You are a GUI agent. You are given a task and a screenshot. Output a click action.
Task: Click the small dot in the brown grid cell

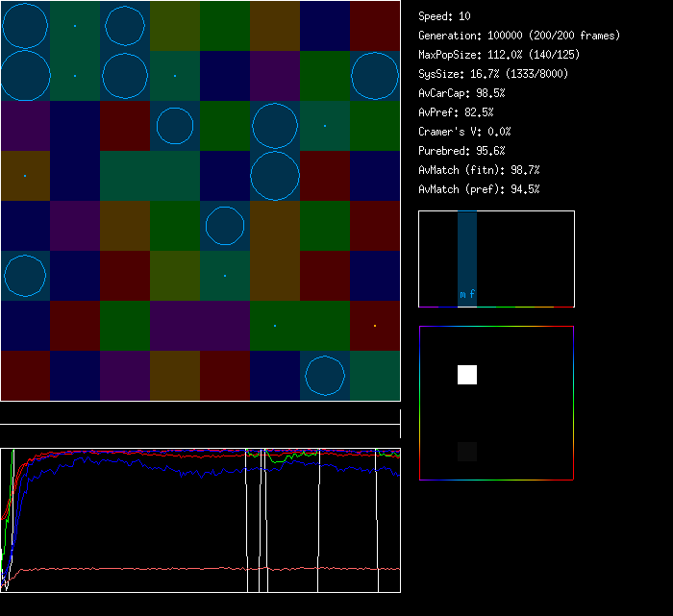point(25,176)
